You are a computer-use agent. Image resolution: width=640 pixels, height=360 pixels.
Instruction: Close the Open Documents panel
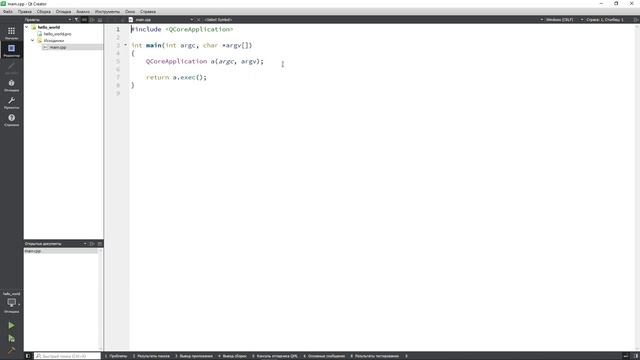(100, 244)
